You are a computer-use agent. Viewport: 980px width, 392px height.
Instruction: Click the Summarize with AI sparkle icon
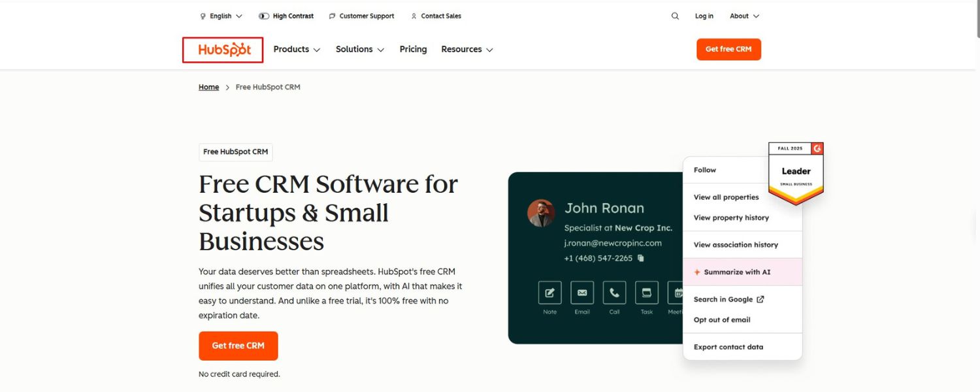pos(697,271)
